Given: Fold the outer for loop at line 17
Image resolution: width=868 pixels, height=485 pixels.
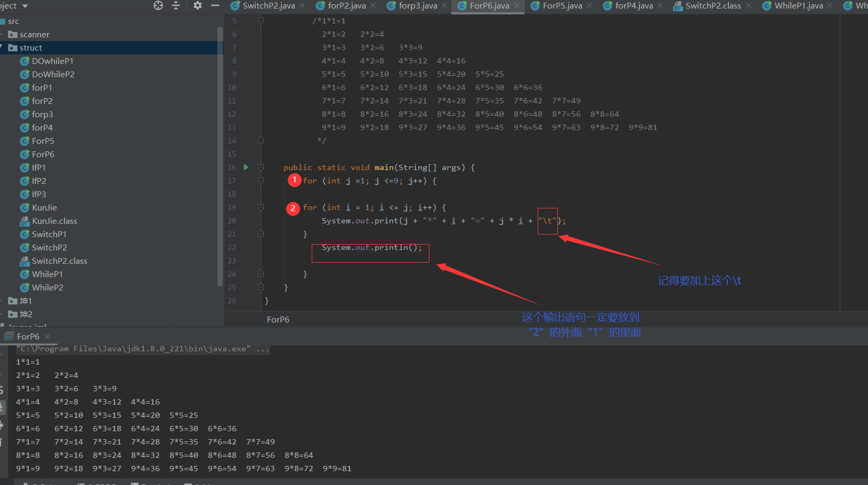Looking at the screenshot, I should pos(261,181).
